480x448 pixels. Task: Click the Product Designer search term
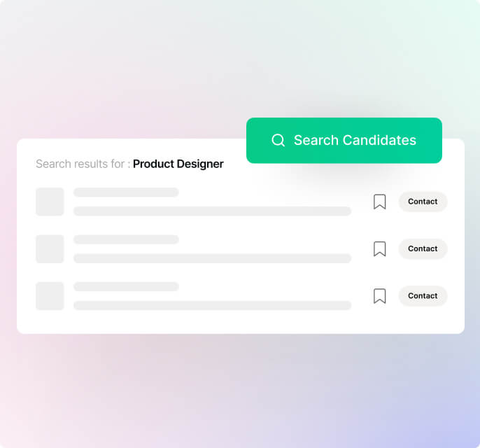coord(178,164)
